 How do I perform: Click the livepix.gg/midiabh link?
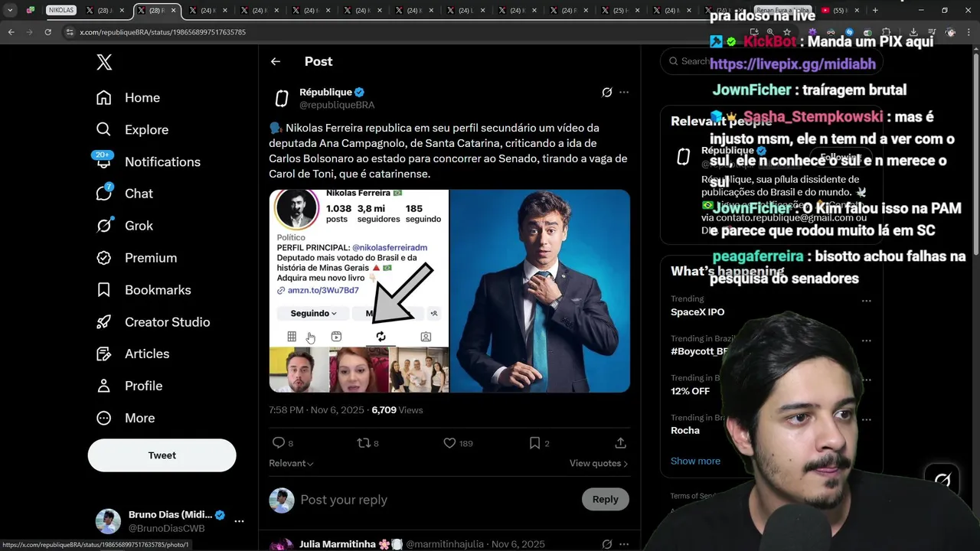tap(792, 64)
